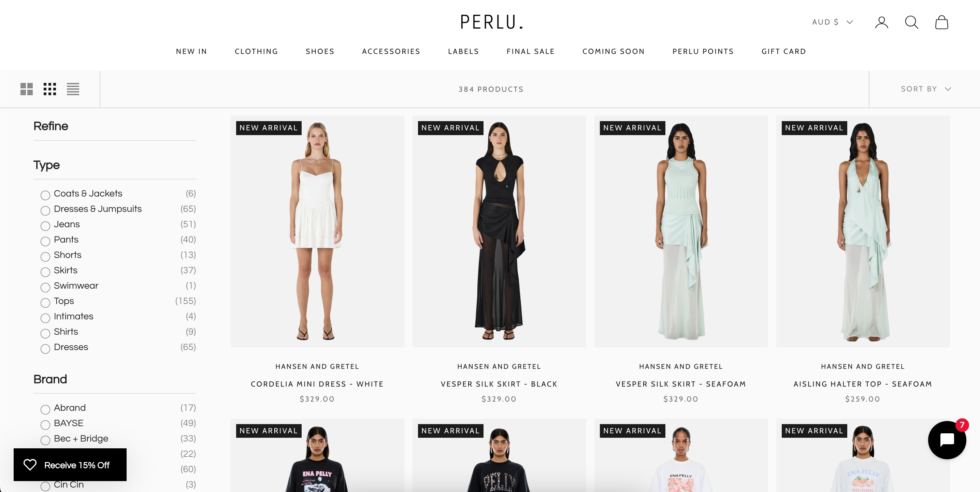Viewport: 980px width, 492px height.
Task: Switch to small three-column grid view
Action: point(49,89)
